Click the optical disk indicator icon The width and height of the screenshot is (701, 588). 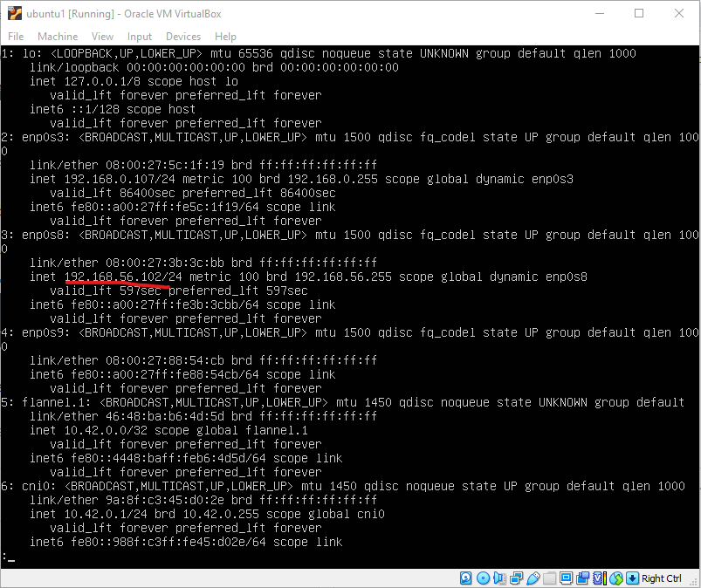[x=484, y=578]
